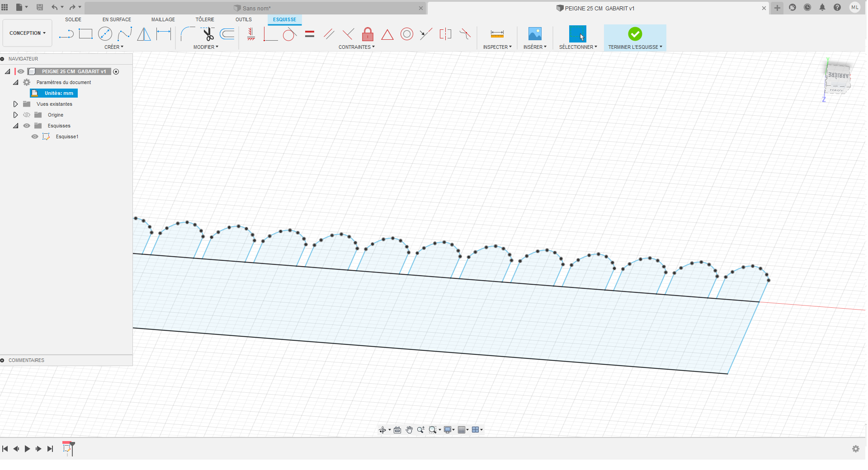Toggle visibility of the Origine folder

(x=27, y=115)
